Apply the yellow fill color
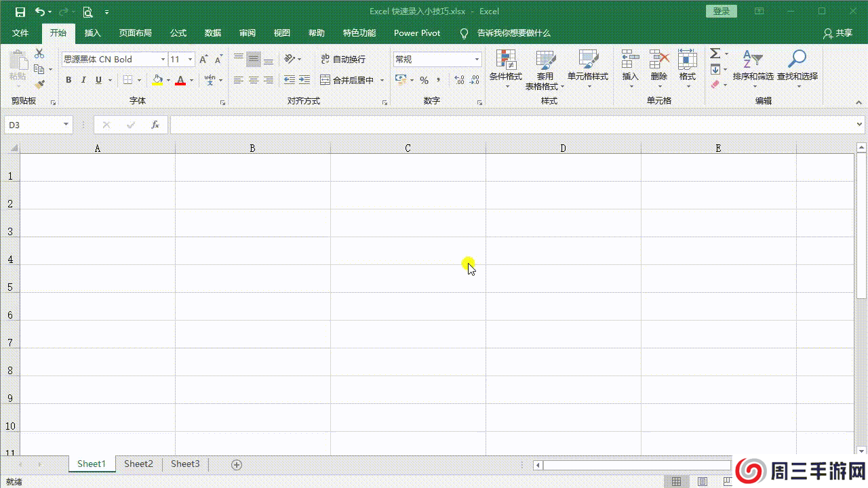 (157, 80)
